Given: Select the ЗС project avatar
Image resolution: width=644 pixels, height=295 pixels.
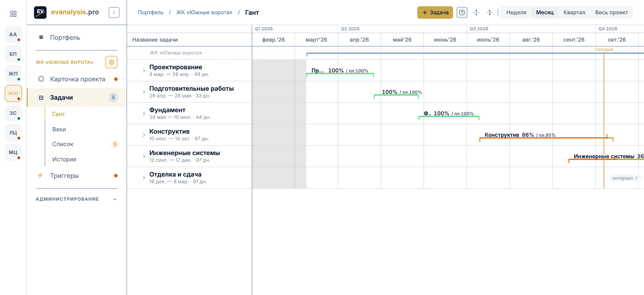Looking at the screenshot, I should pyautogui.click(x=13, y=113).
